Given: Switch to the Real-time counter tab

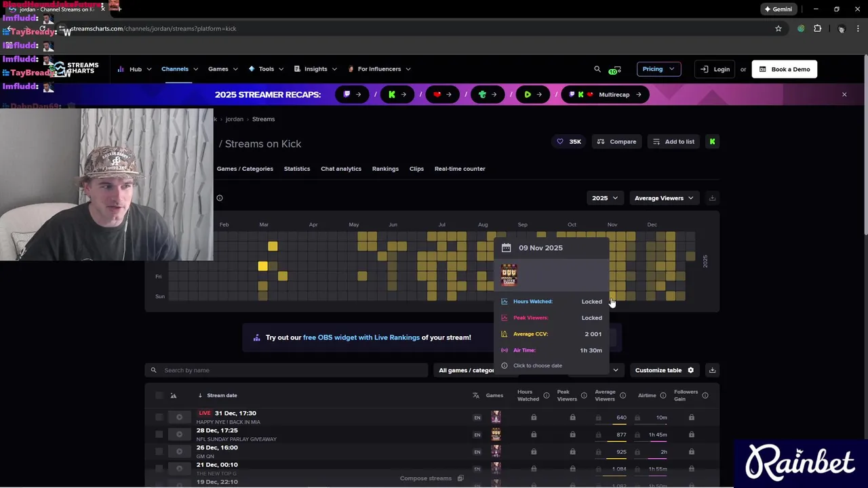Looking at the screenshot, I should (x=460, y=169).
